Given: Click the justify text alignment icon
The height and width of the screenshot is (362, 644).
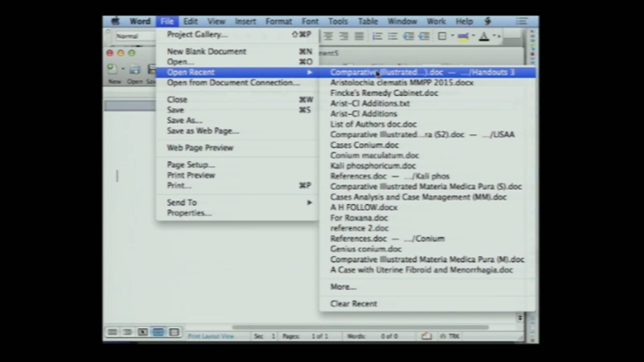Looking at the screenshot, I should (359, 36).
